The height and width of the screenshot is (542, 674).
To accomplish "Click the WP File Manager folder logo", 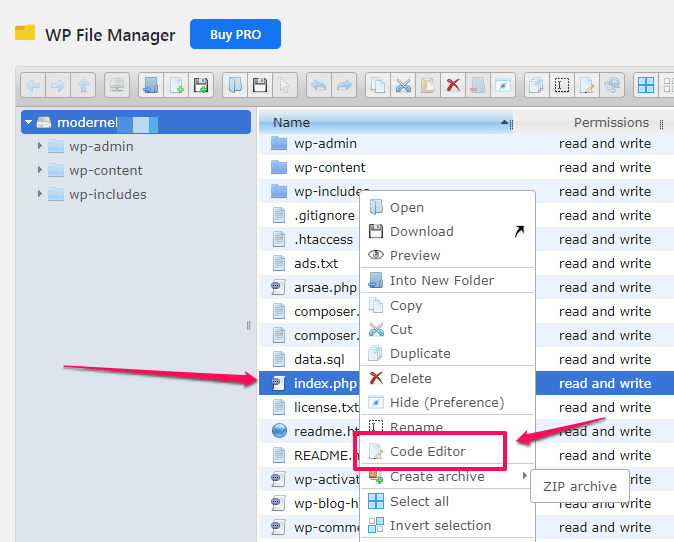I will (25, 33).
